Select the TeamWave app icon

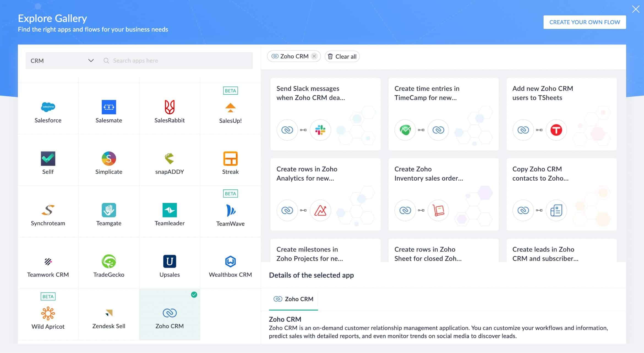pyautogui.click(x=230, y=210)
